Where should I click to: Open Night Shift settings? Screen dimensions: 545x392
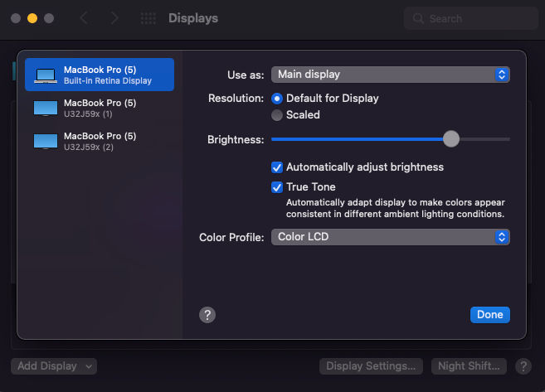(x=469, y=366)
